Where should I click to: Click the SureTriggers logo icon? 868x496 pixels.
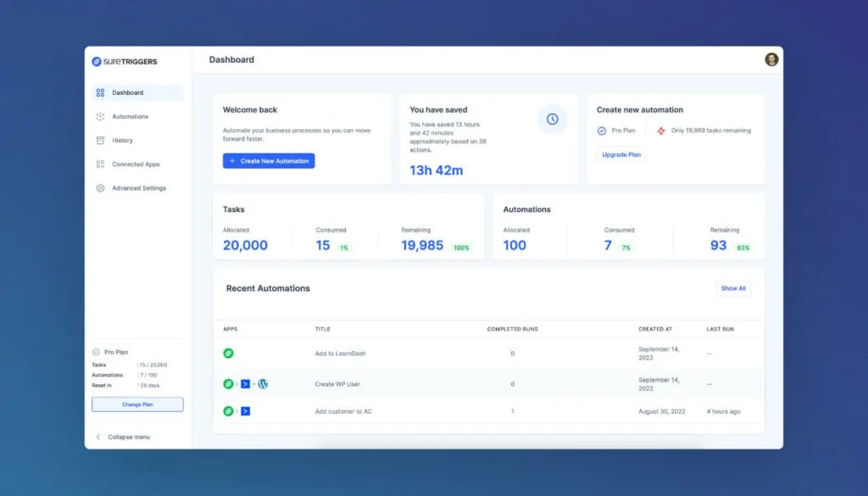(x=97, y=61)
